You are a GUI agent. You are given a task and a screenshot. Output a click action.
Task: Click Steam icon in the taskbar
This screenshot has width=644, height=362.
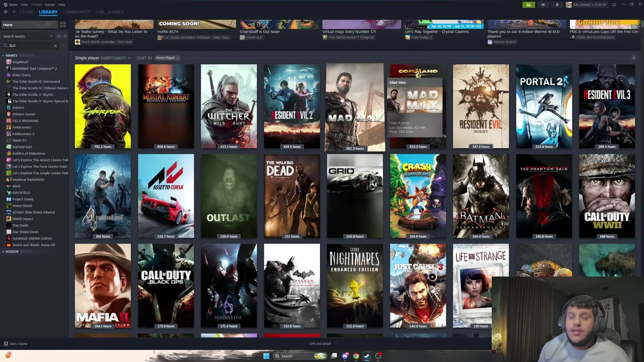tap(367, 356)
